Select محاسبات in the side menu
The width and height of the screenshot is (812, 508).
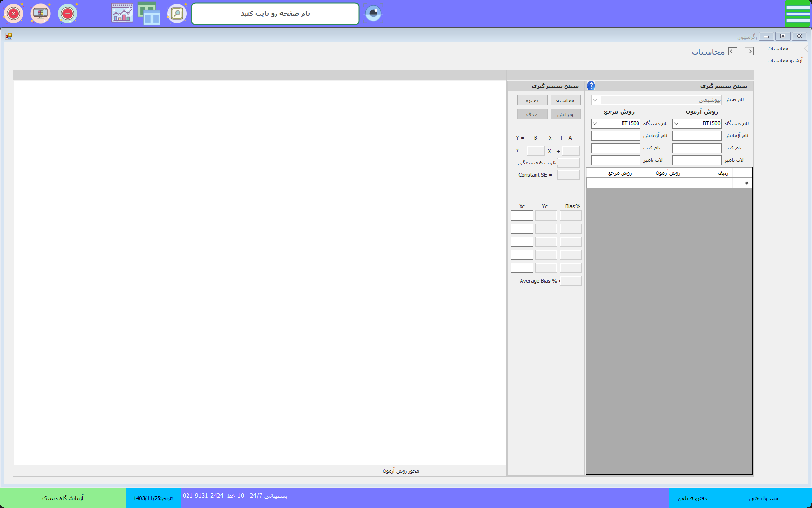click(778, 49)
